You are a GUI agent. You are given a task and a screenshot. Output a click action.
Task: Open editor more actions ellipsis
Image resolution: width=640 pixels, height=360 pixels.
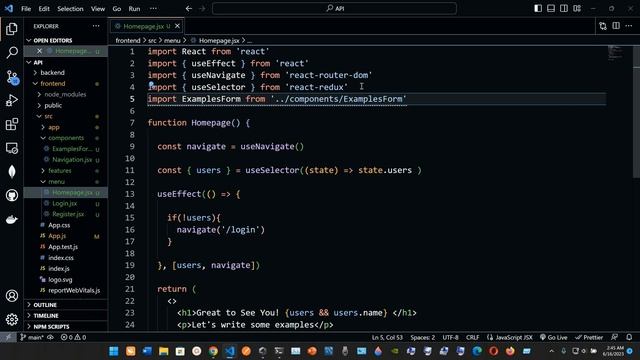pos(629,26)
